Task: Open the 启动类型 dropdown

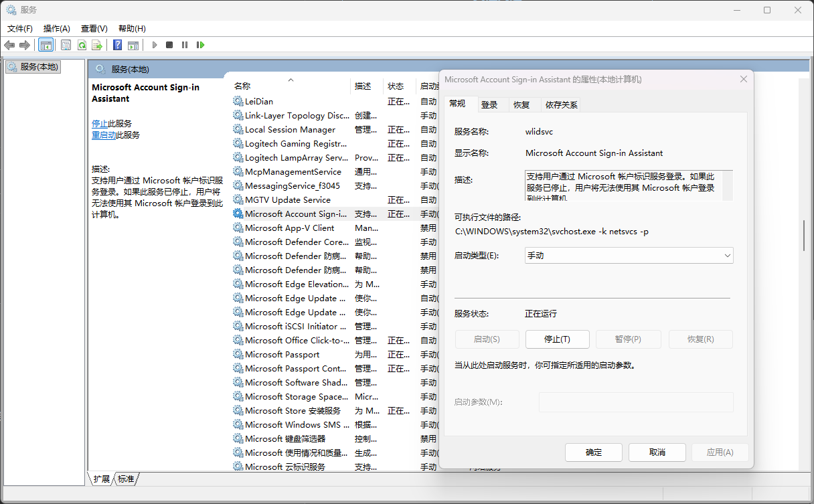Action: [629, 255]
